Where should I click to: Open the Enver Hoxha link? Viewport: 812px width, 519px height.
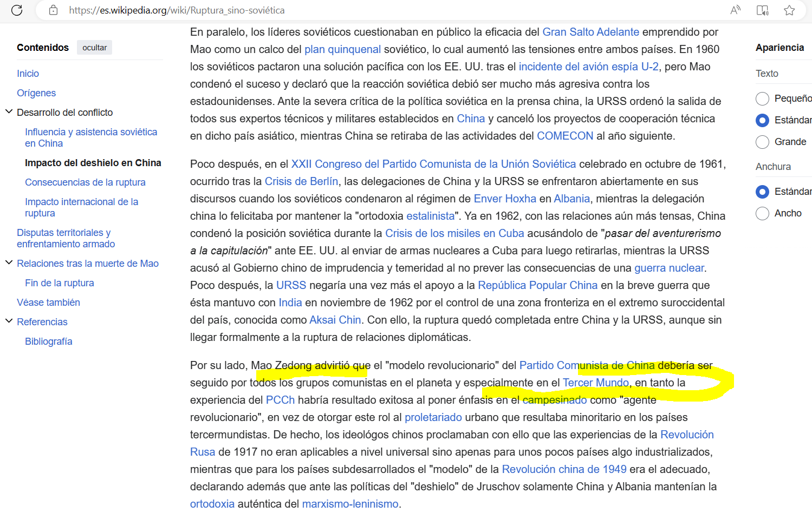click(505, 199)
